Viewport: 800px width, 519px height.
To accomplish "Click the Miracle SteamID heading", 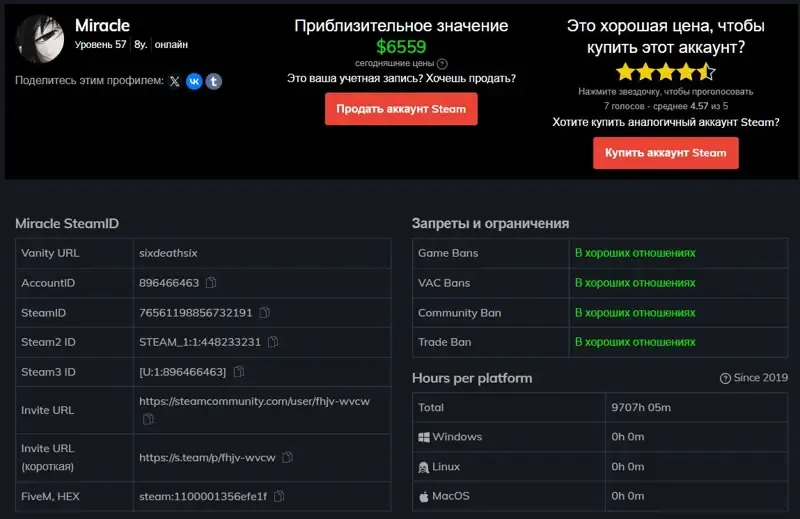I will tap(67, 224).
